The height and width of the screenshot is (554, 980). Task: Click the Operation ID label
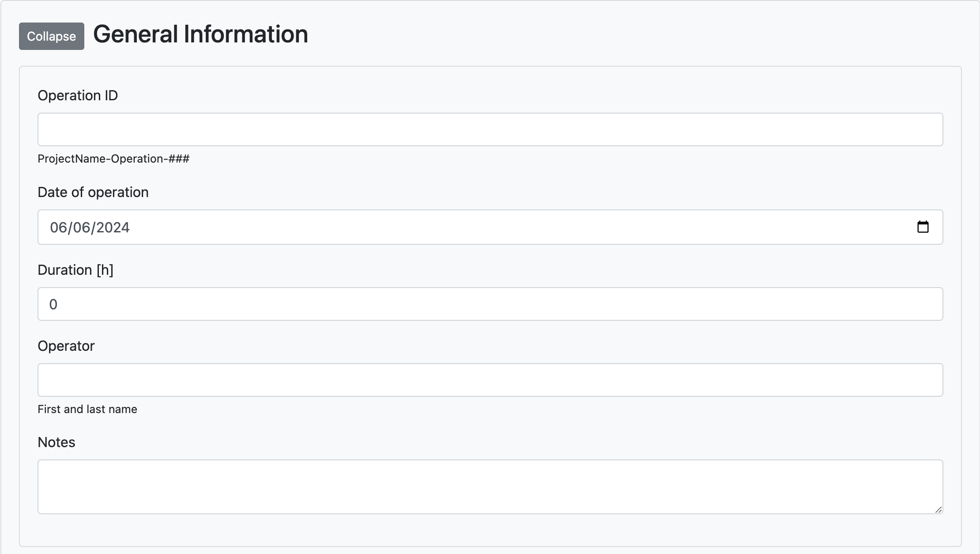click(x=78, y=95)
